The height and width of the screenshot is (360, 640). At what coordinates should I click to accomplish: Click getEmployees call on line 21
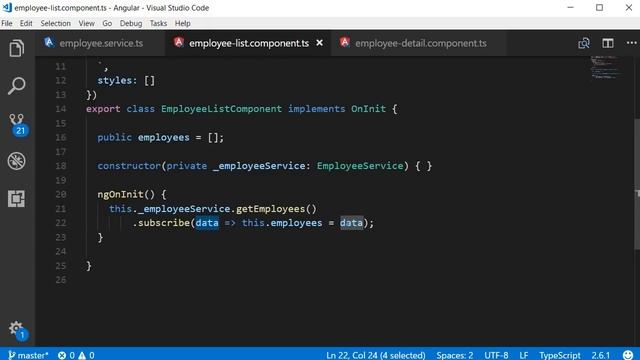pyautogui.click(x=270, y=209)
